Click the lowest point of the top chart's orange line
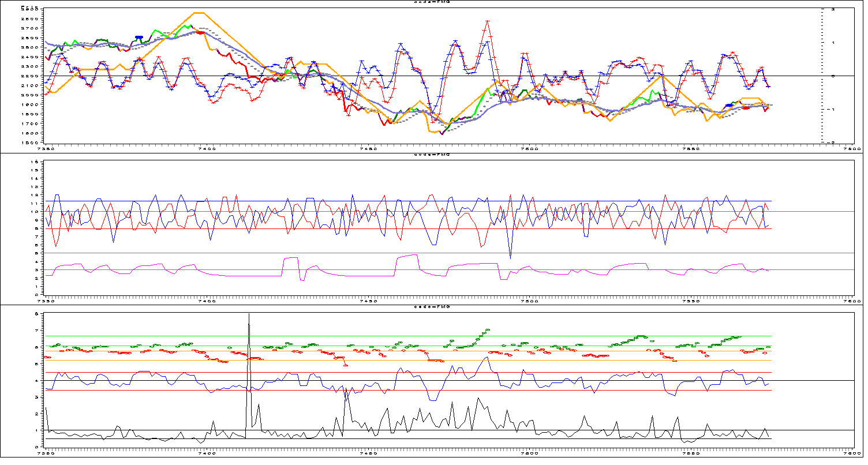This screenshot has height=465, width=868. click(x=434, y=132)
